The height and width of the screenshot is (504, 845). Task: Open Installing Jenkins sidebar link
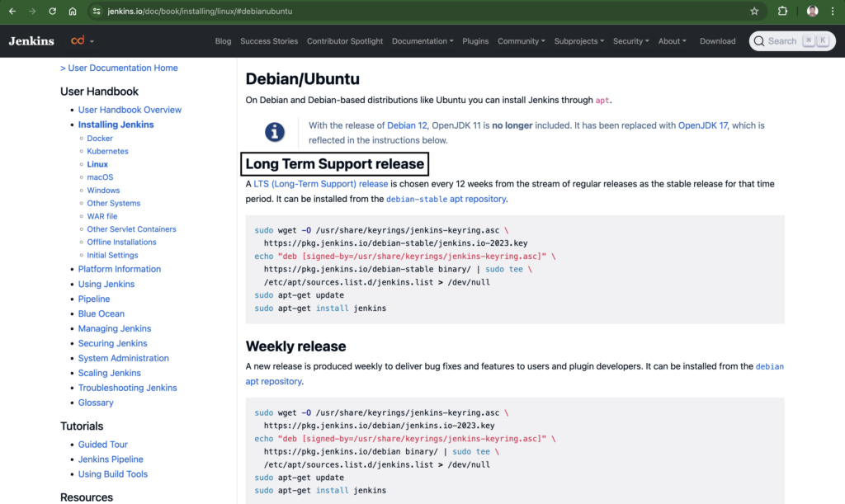tap(116, 125)
